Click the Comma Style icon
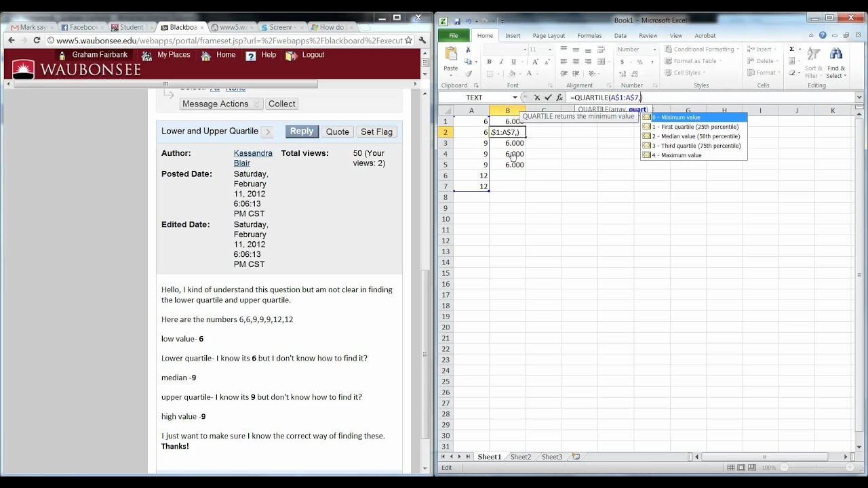 coord(651,62)
